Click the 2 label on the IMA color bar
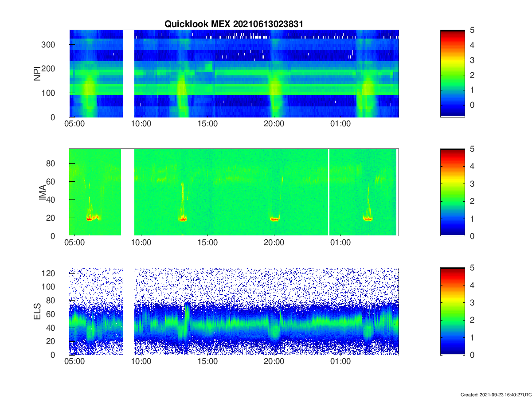 pyautogui.click(x=473, y=201)
